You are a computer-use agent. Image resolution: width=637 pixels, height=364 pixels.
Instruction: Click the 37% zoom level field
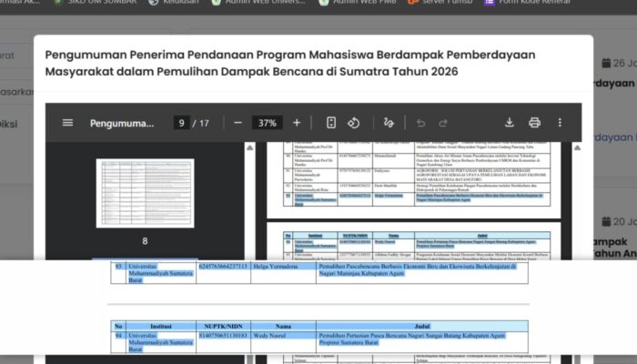click(x=268, y=123)
